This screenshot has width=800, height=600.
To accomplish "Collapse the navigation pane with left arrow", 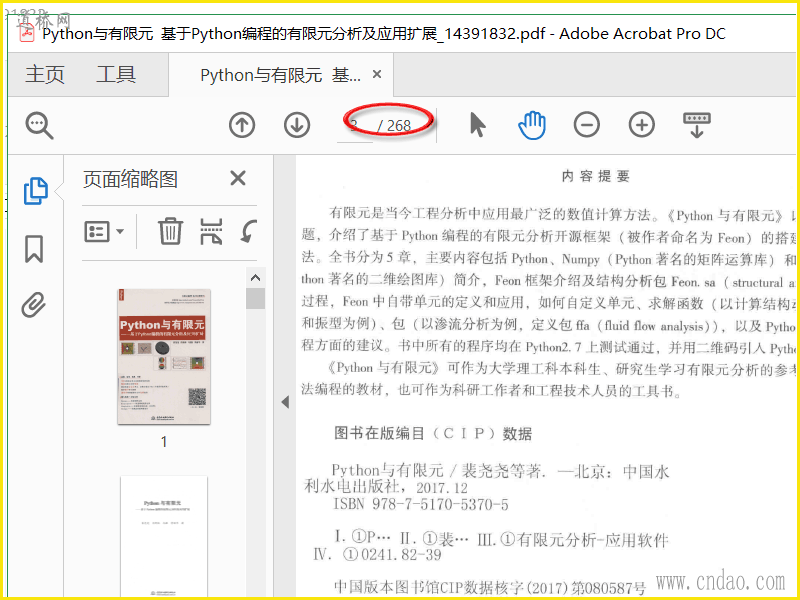I will (285, 402).
